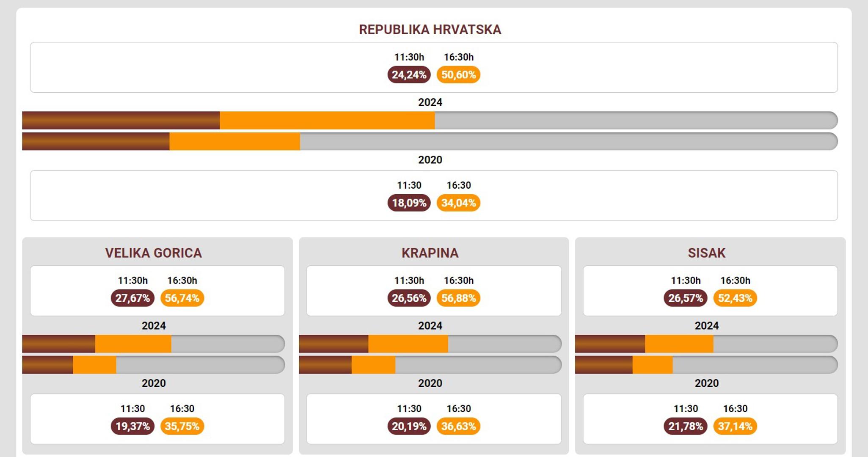Screen dimensions: 868x457
Task: Click the REPUBLIKA HRVATSKA heading
Action: pyautogui.click(x=430, y=30)
